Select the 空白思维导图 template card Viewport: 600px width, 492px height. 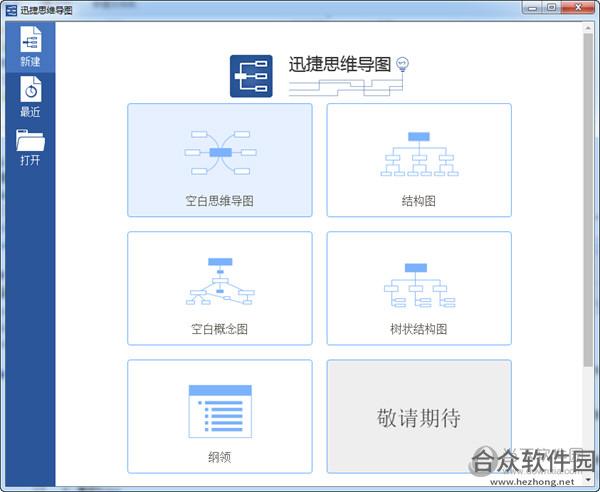coord(220,160)
